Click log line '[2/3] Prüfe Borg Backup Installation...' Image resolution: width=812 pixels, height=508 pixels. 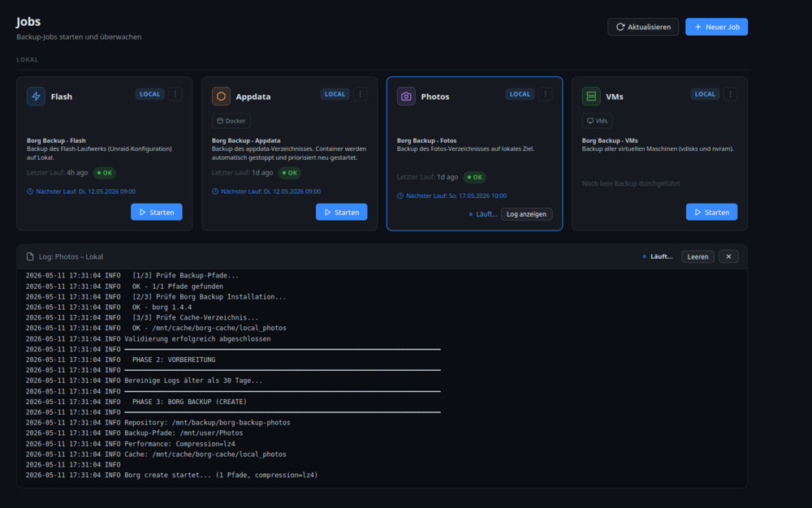(209, 297)
